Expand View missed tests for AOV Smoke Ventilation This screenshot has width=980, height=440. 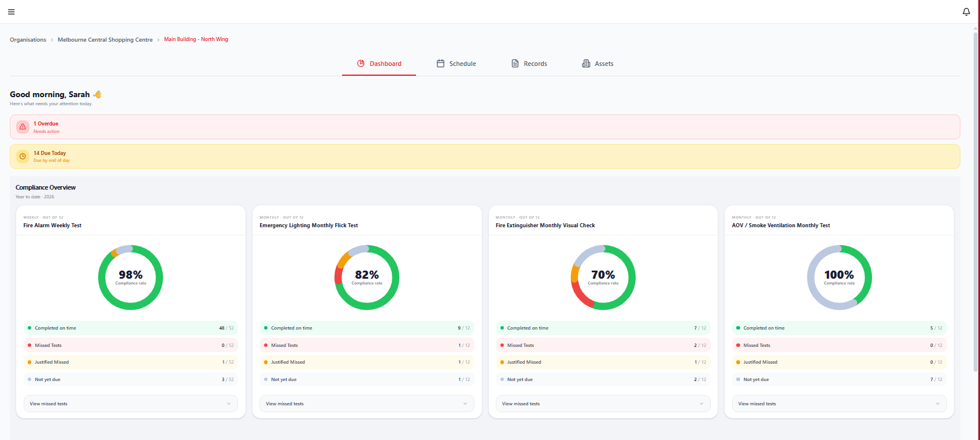tap(839, 404)
